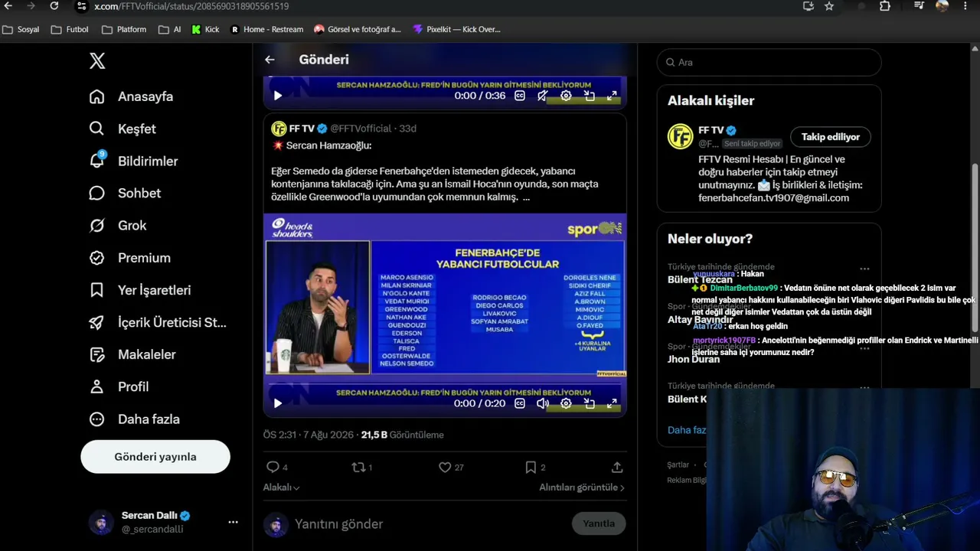This screenshot has height=551, width=980.
Task: Like the post with the heart icon
Action: pos(445,467)
